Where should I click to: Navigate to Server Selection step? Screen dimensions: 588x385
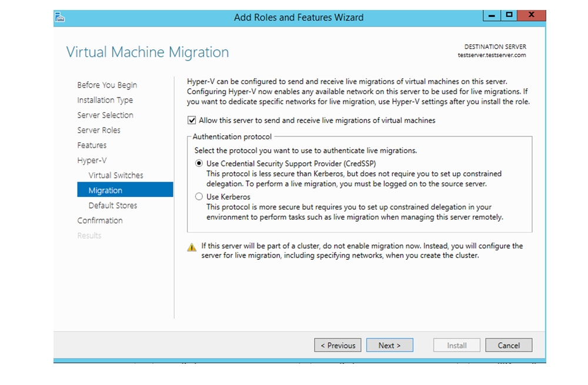[x=105, y=115]
